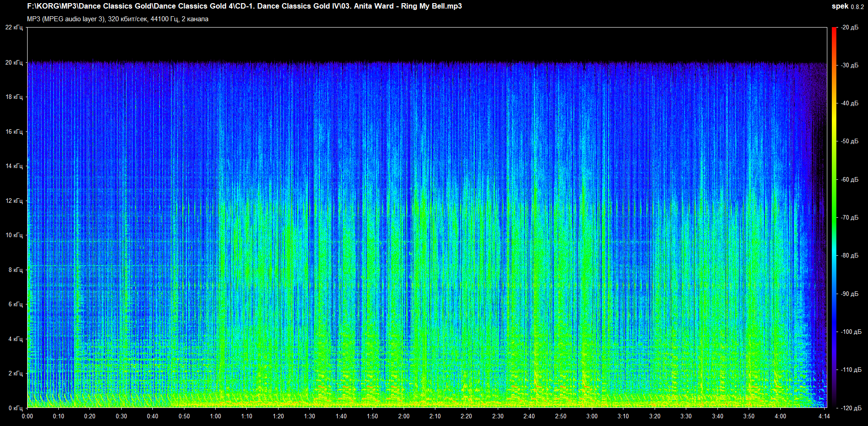The height and width of the screenshot is (426, 868).
Task: Click the spek 0.8.2 version label
Action: (x=847, y=6)
